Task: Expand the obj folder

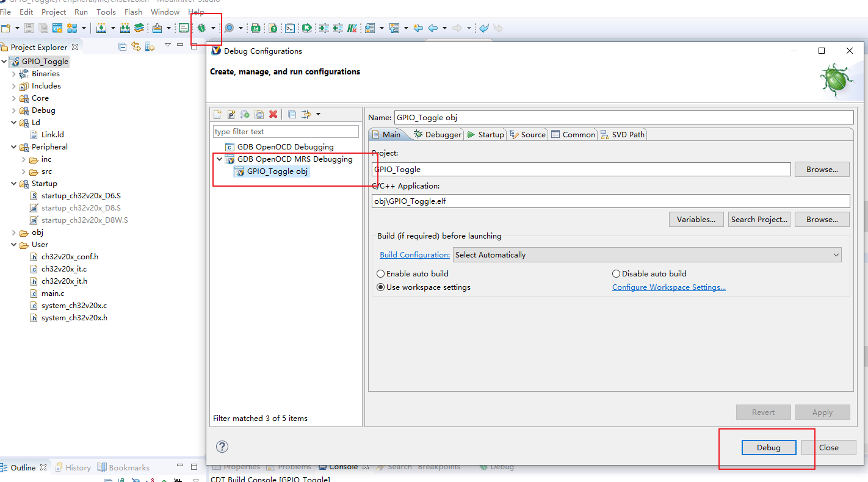Action: (14, 232)
